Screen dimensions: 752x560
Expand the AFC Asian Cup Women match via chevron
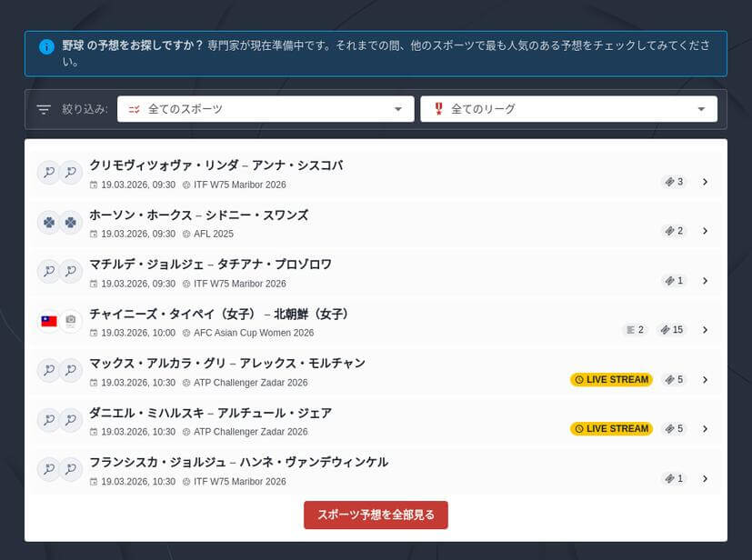click(x=706, y=329)
